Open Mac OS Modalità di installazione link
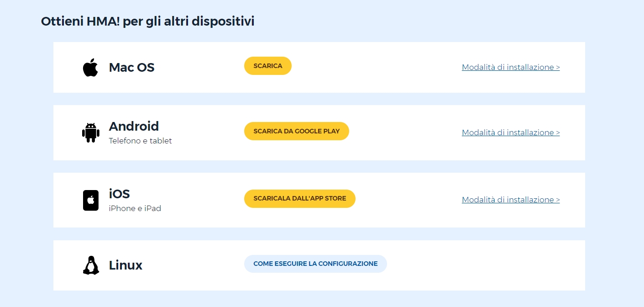Screen dimensions: 644x307 pyautogui.click(x=511, y=67)
